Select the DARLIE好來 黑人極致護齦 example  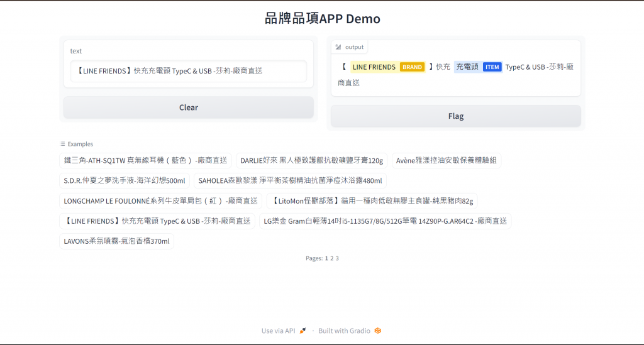pyautogui.click(x=312, y=160)
